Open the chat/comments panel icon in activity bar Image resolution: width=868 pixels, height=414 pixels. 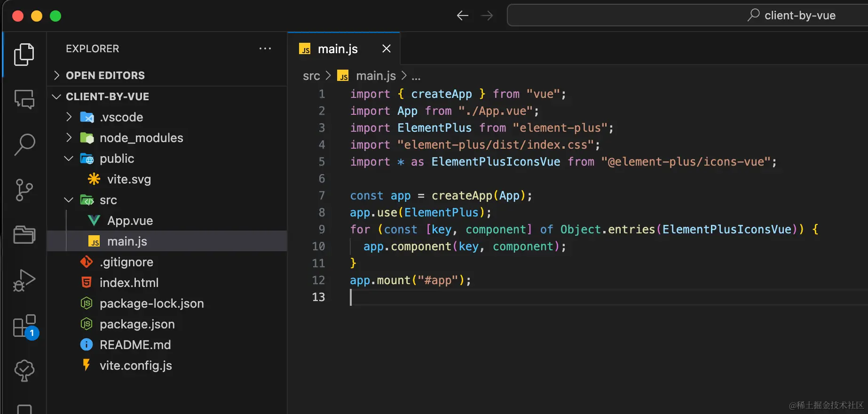click(x=24, y=99)
